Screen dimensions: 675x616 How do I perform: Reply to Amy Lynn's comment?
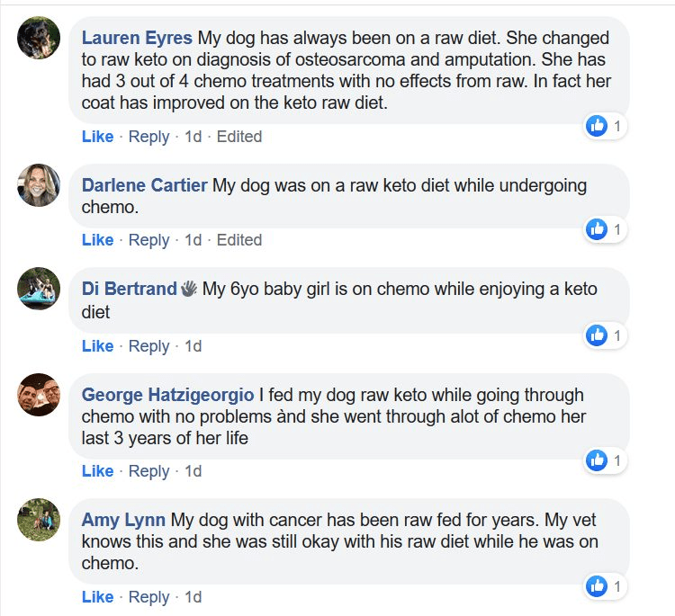pos(148,597)
